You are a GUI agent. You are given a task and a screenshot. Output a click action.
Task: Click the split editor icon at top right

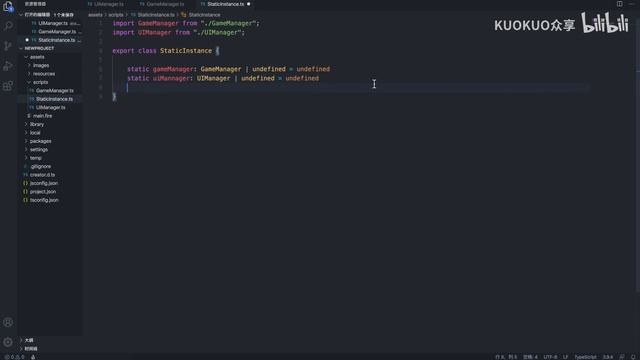[x=620, y=4]
